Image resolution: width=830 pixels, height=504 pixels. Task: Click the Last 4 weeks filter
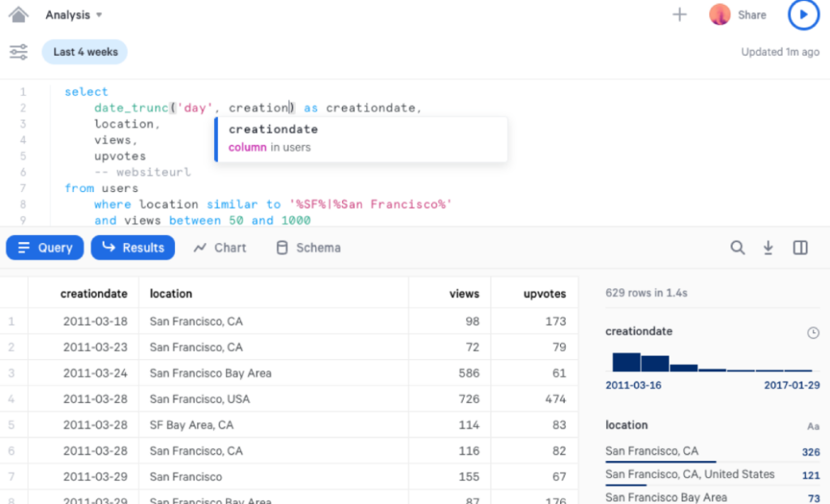click(84, 52)
